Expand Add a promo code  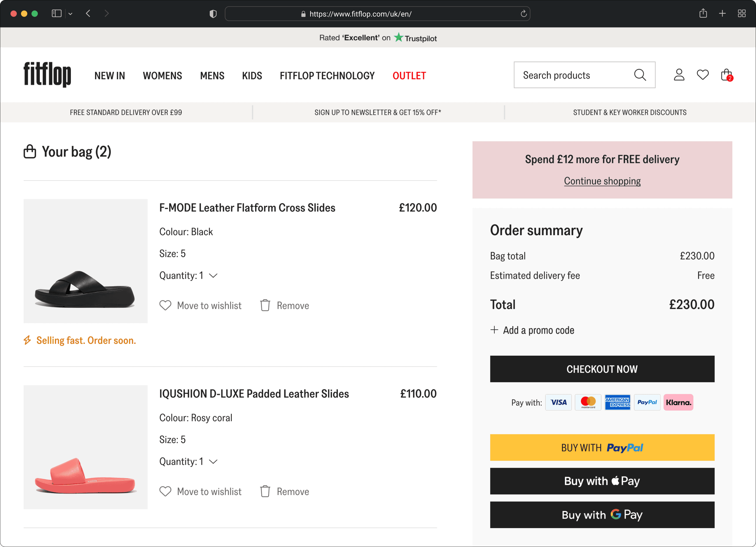click(x=532, y=330)
